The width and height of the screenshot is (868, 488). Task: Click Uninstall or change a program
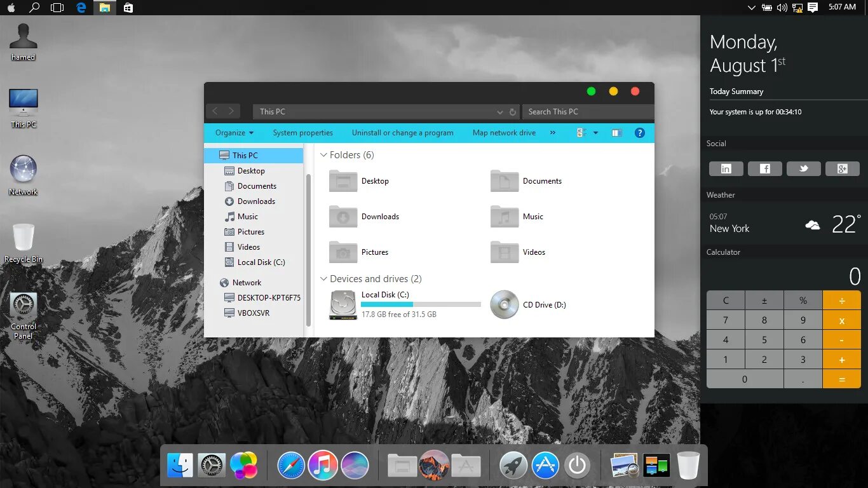point(403,133)
